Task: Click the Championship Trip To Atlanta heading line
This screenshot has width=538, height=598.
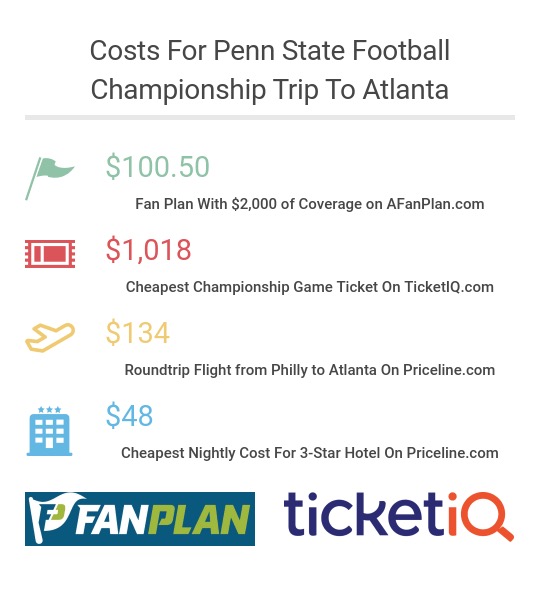Action: 270,90
